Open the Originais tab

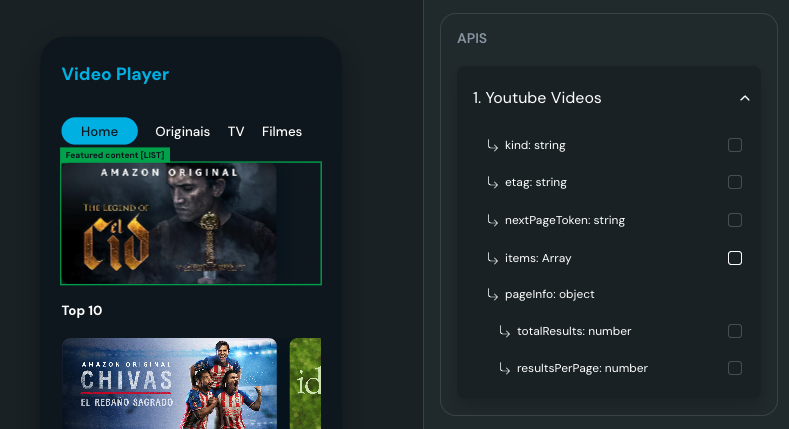(x=183, y=131)
